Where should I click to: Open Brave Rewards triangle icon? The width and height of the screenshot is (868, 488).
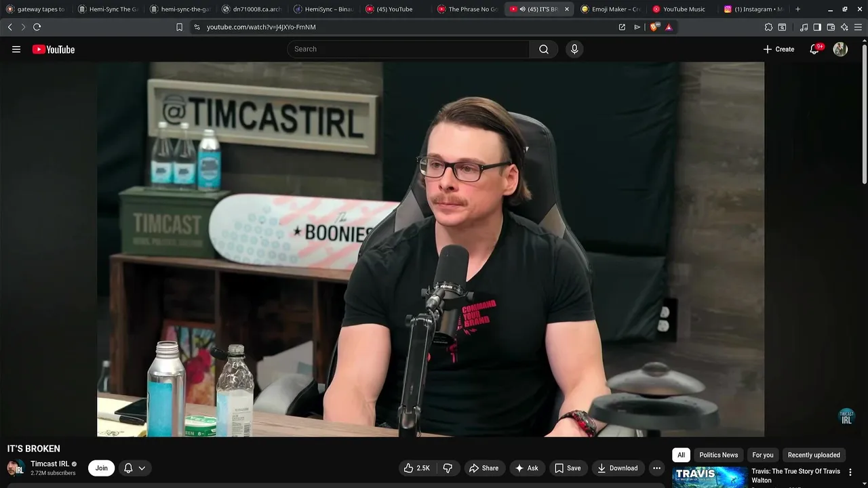click(x=669, y=27)
